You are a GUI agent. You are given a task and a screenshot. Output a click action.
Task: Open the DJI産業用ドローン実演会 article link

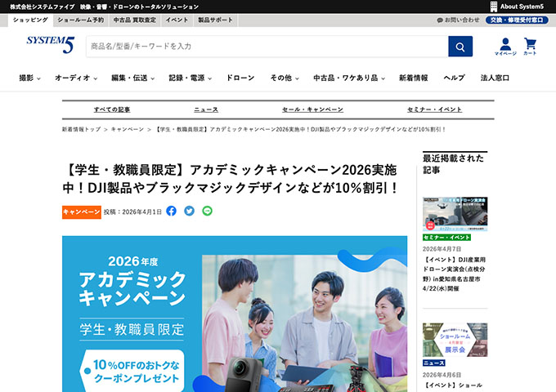[455, 274]
